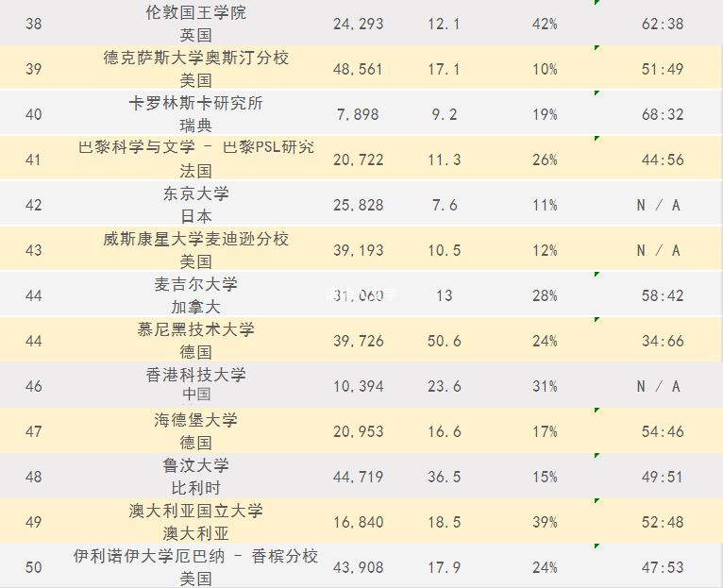Click ratio value 7.6

click(445, 205)
